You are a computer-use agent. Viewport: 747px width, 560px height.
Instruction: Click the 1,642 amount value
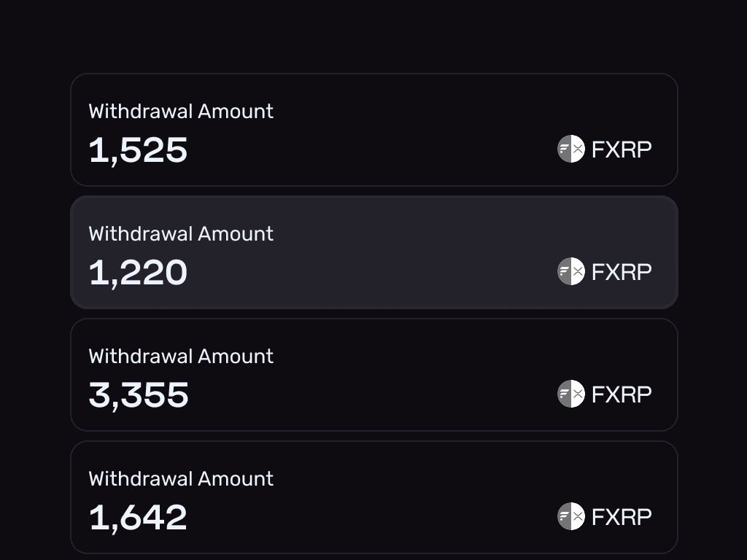point(138,518)
